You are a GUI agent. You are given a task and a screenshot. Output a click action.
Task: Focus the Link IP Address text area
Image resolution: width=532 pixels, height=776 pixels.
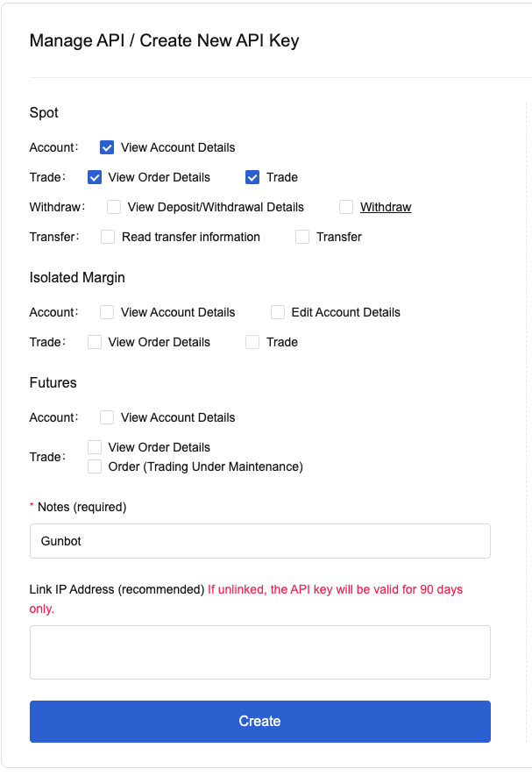[x=259, y=651]
